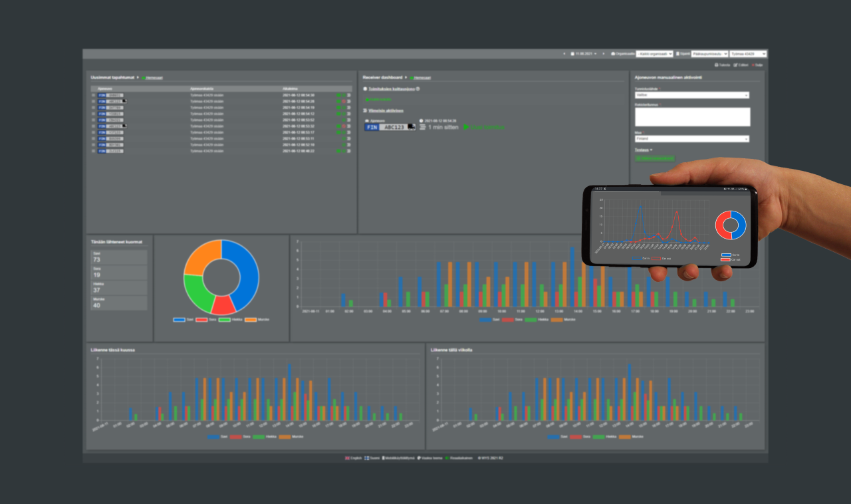Expand arrow next to Uusimmat tapahtumat

138,78
